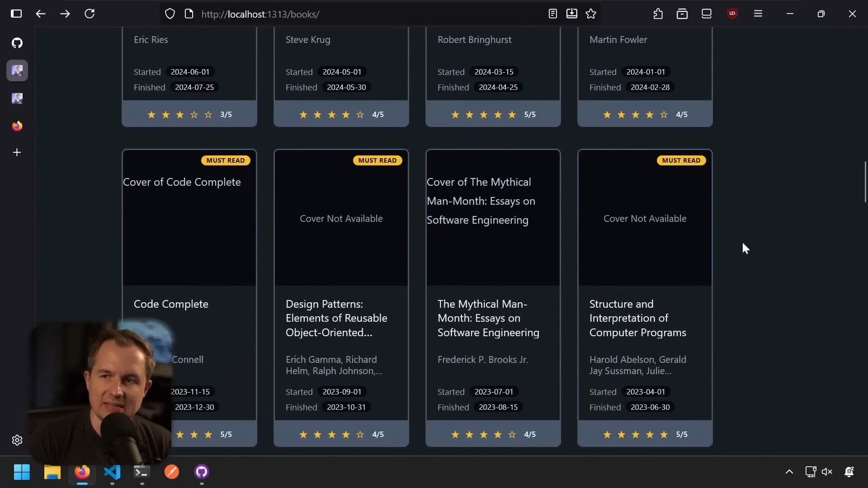Add new tab with plus icon
Image resolution: width=868 pixels, height=488 pixels.
pos(17,152)
